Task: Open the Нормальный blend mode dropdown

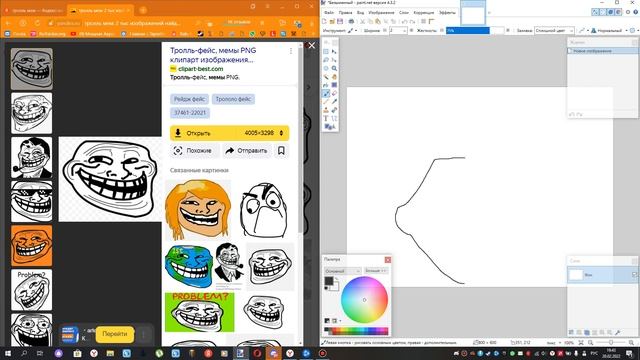Action: tap(610, 30)
